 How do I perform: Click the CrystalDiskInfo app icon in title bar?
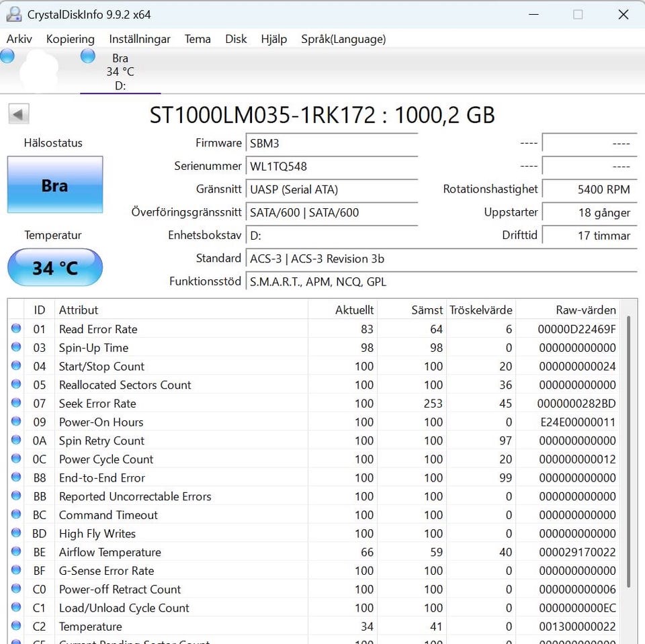13,14
